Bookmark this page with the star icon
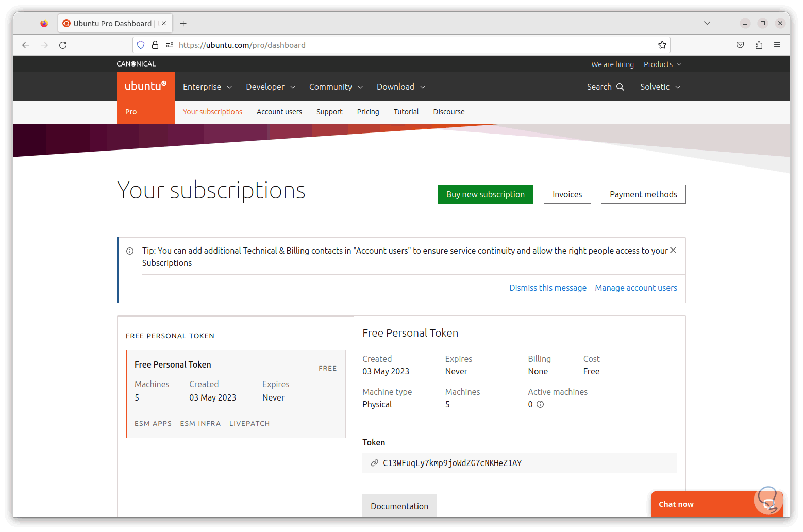 point(662,45)
